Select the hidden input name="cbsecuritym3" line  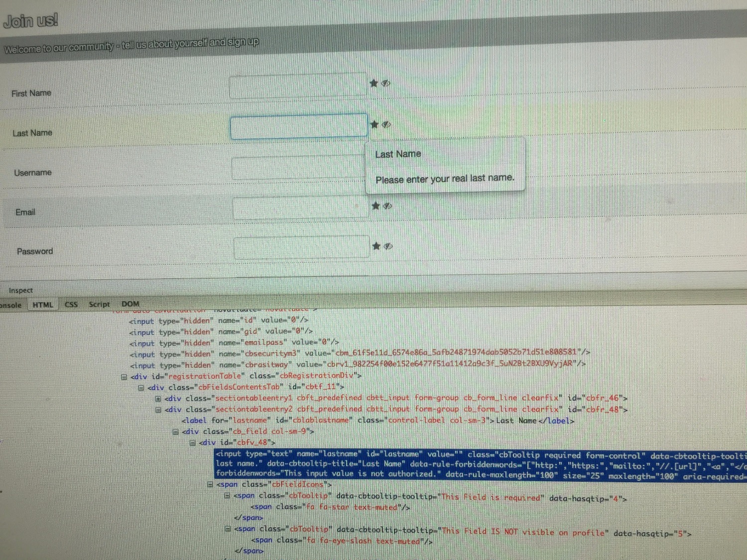click(x=360, y=353)
